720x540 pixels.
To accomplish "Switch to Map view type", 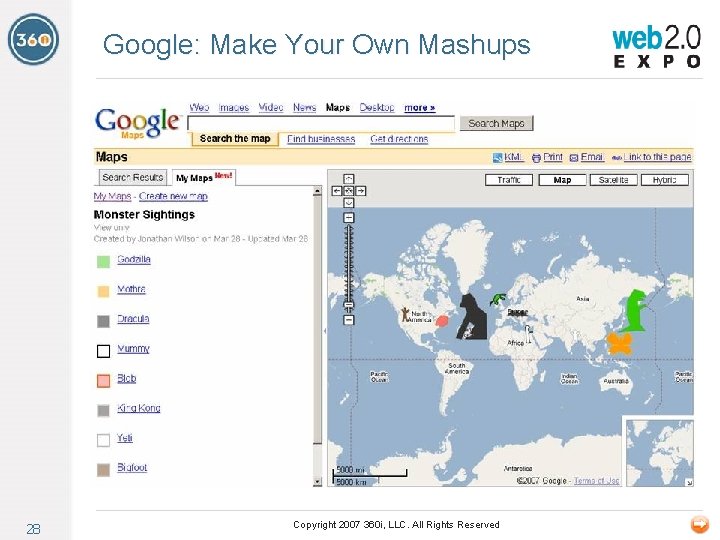I will point(562,180).
